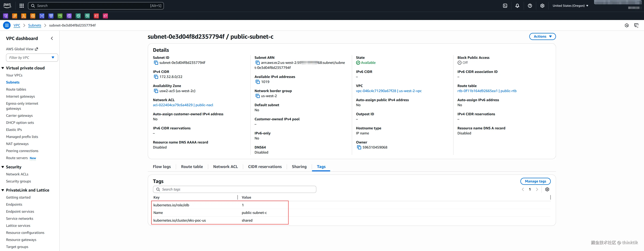Open Internet gateways in the sidebar
The height and width of the screenshot is (251, 644).
(20, 96)
